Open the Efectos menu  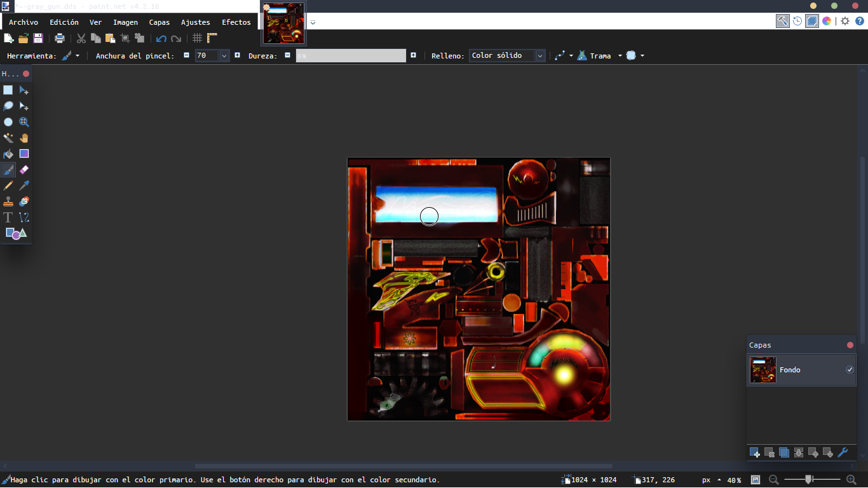(x=236, y=22)
